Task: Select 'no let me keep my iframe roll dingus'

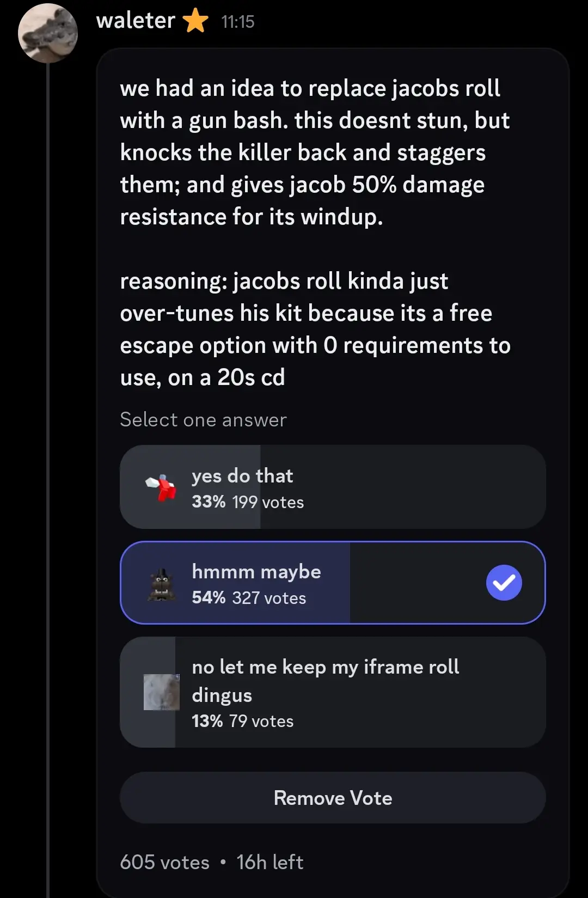Action: point(333,692)
